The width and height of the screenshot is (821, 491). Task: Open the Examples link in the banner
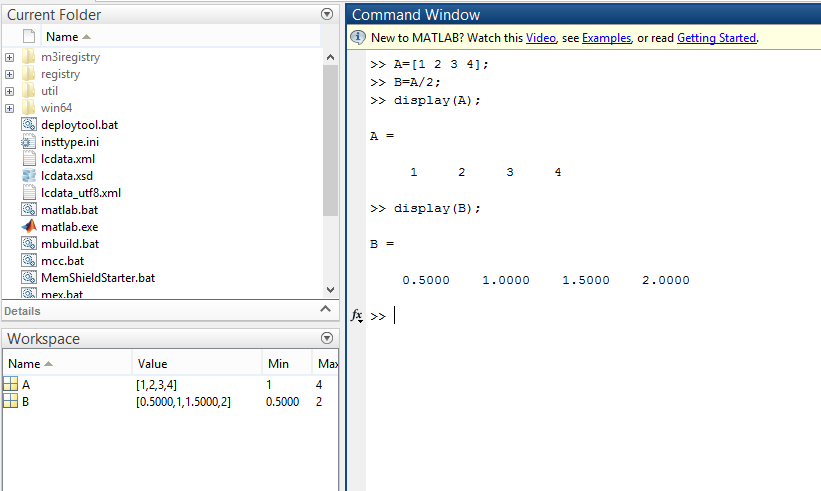606,38
